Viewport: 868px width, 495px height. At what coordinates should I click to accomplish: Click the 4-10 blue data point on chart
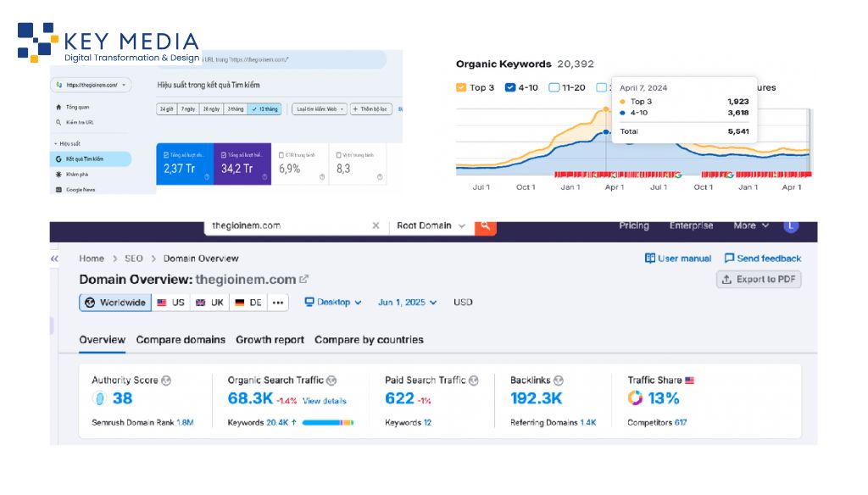point(606,131)
